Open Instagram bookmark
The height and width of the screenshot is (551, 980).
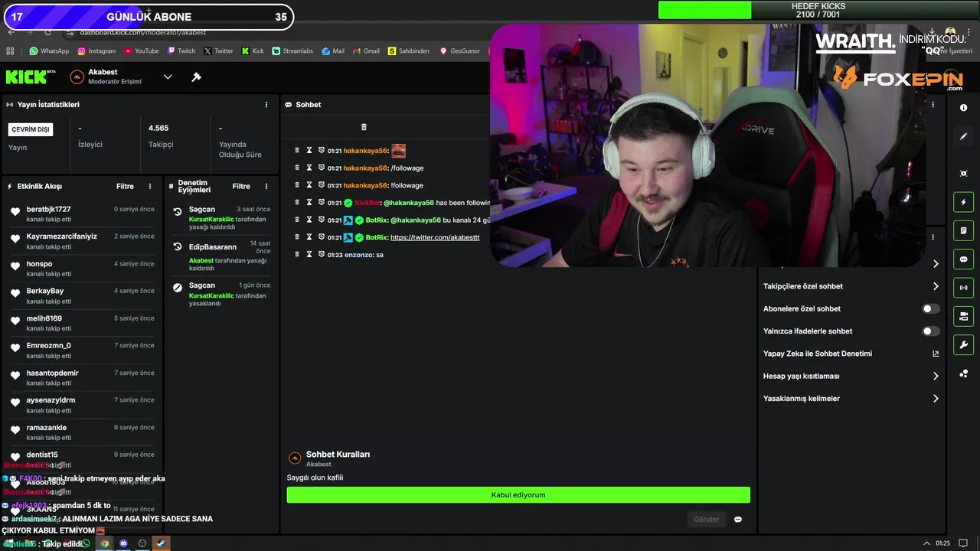[96, 51]
